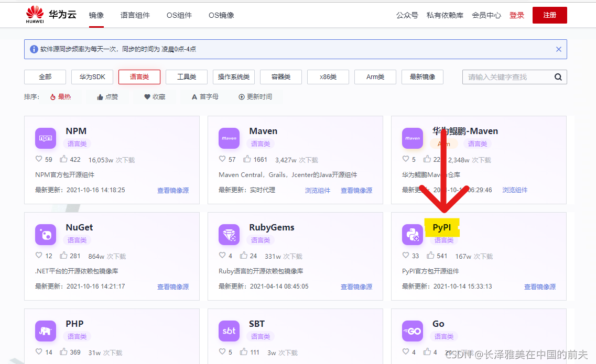Sort by 收藏 (favorites)
The width and height of the screenshot is (596, 364).
[x=155, y=97]
